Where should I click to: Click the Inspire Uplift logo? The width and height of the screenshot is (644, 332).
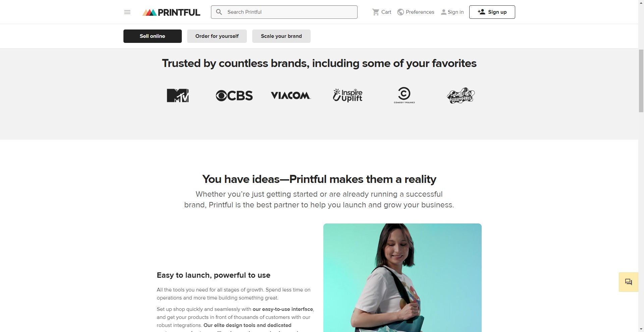click(347, 95)
